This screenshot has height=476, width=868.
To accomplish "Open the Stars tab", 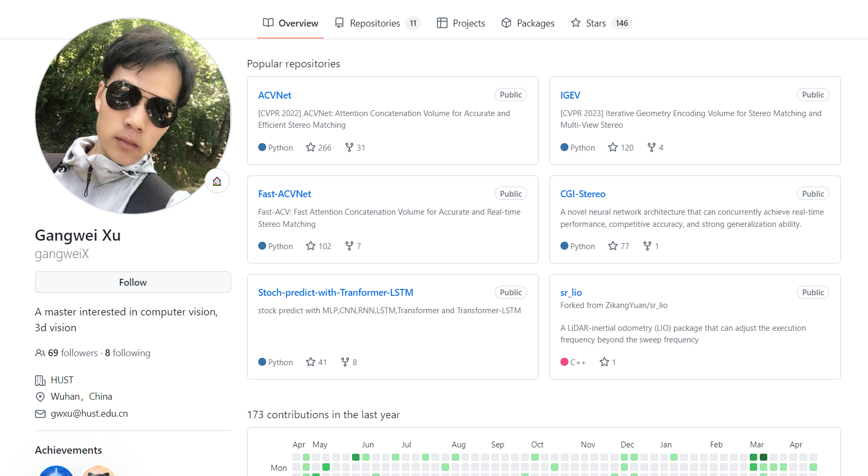I will 601,23.
